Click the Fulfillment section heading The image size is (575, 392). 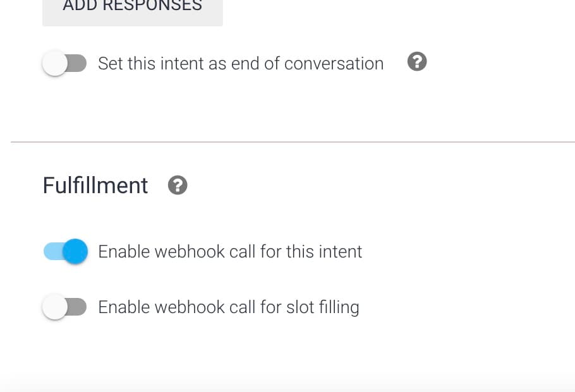pos(95,185)
